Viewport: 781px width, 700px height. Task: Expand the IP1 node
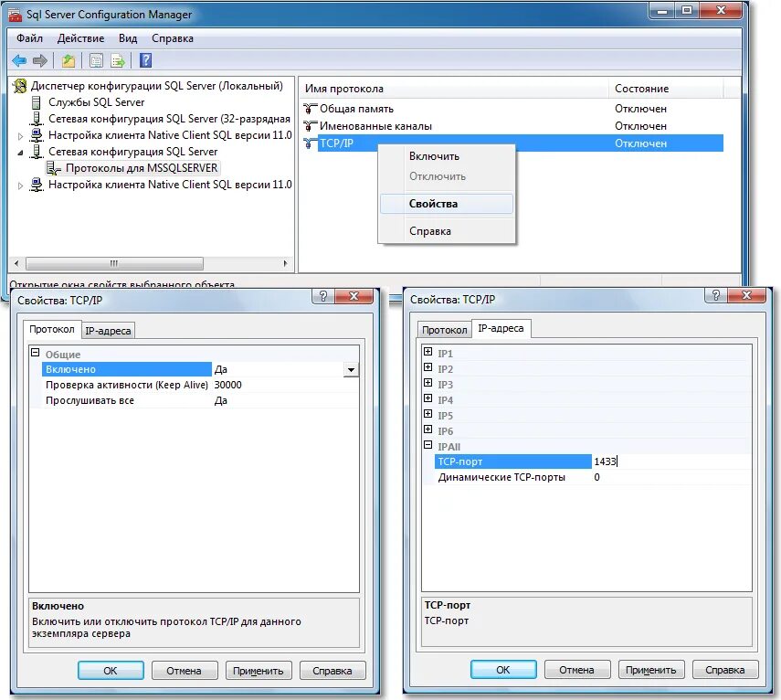427,352
